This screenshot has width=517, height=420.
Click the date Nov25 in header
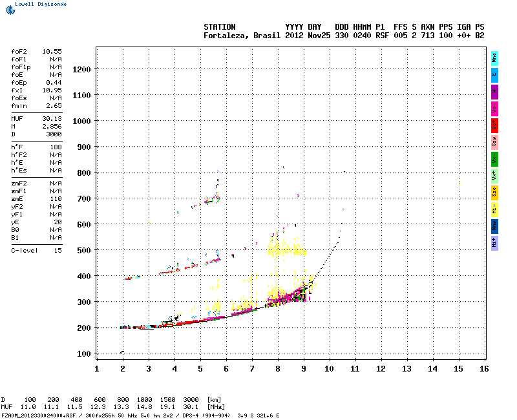coord(319,36)
